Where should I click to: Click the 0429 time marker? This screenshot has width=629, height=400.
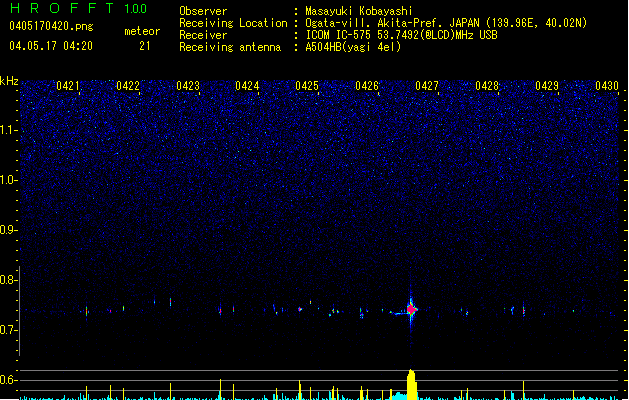tap(547, 86)
